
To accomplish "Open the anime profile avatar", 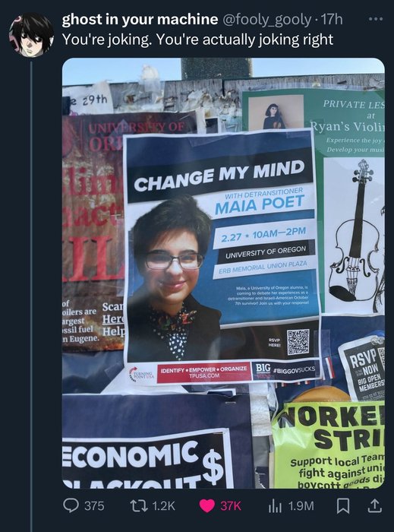I will pyautogui.click(x=30, y=35).
